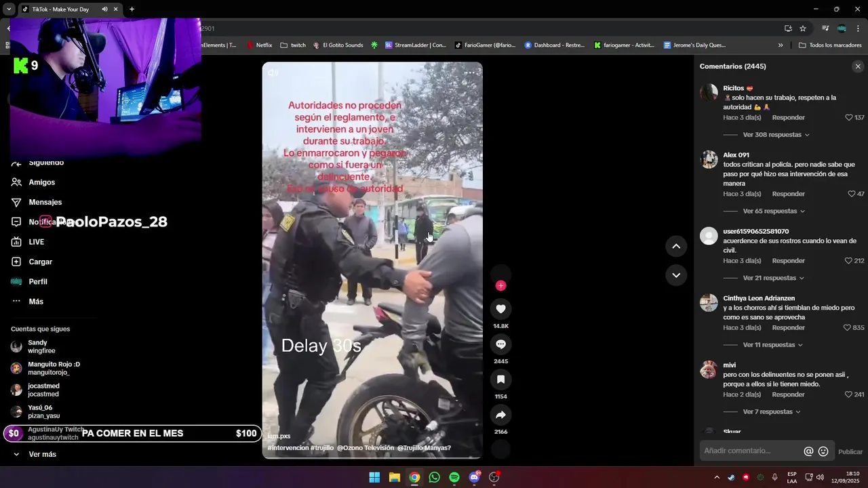
Task: Click the @Ozono Televisión mention
Action: pos(366,448)
